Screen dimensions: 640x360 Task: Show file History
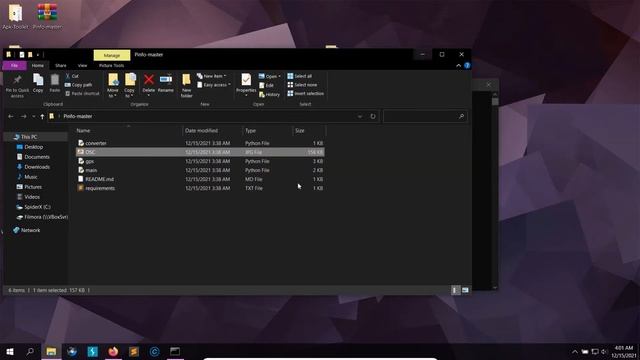269,95
